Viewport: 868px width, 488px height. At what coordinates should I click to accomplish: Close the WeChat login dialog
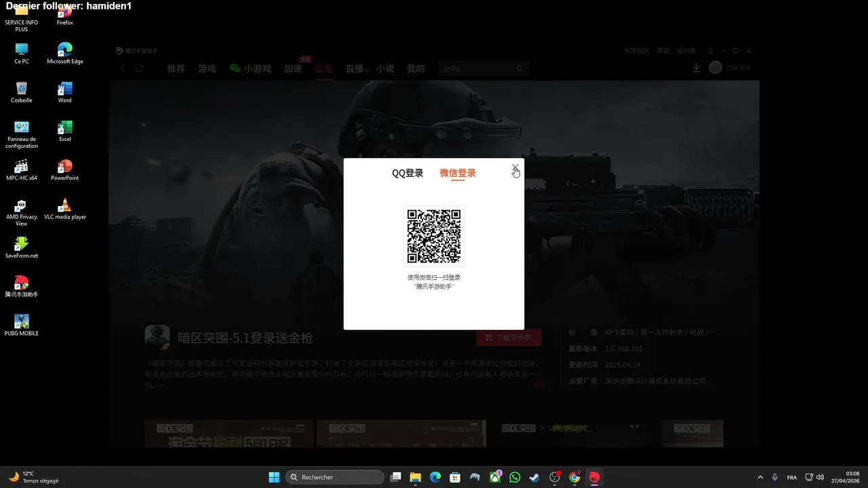[x=515, y=167]
